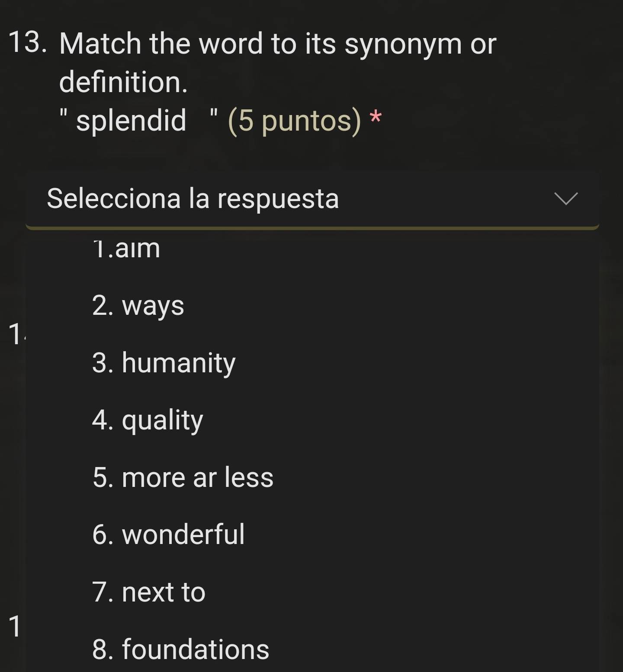Image resolution: width=623 pixels, height=672 pixels.
Task: Click the word "definition." in the question
Action: (123, 82)
